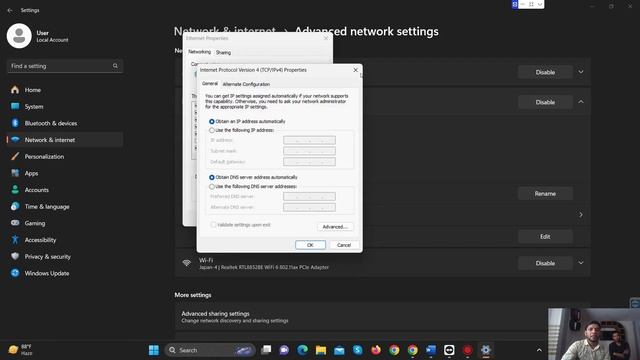Screen dimensions: 640x360
Task: Click the Alternate DNS server field
Action: point(309,207)
